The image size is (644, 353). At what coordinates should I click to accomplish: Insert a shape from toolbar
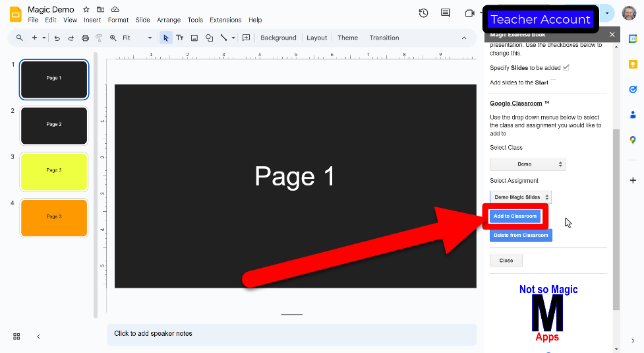point(209,38)
